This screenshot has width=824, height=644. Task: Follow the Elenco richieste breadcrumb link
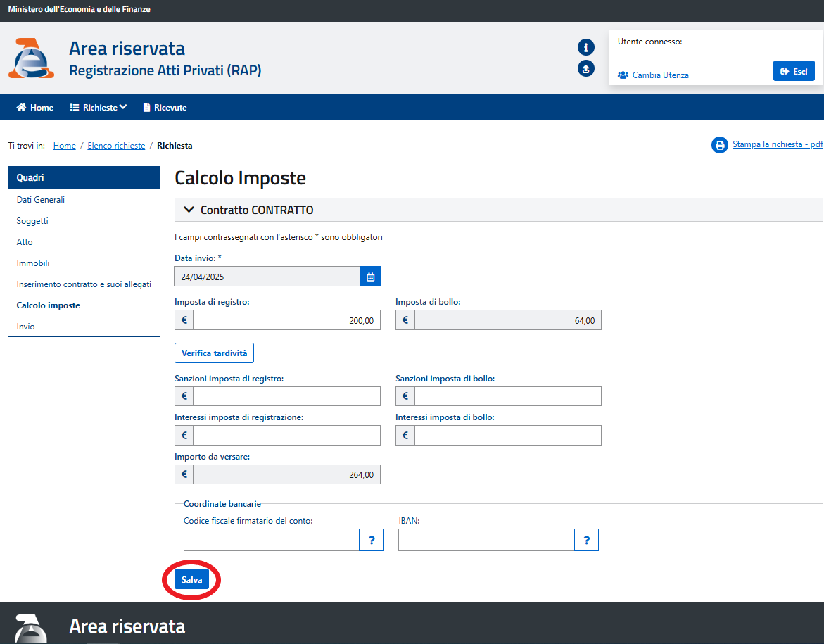pos(116,146)
